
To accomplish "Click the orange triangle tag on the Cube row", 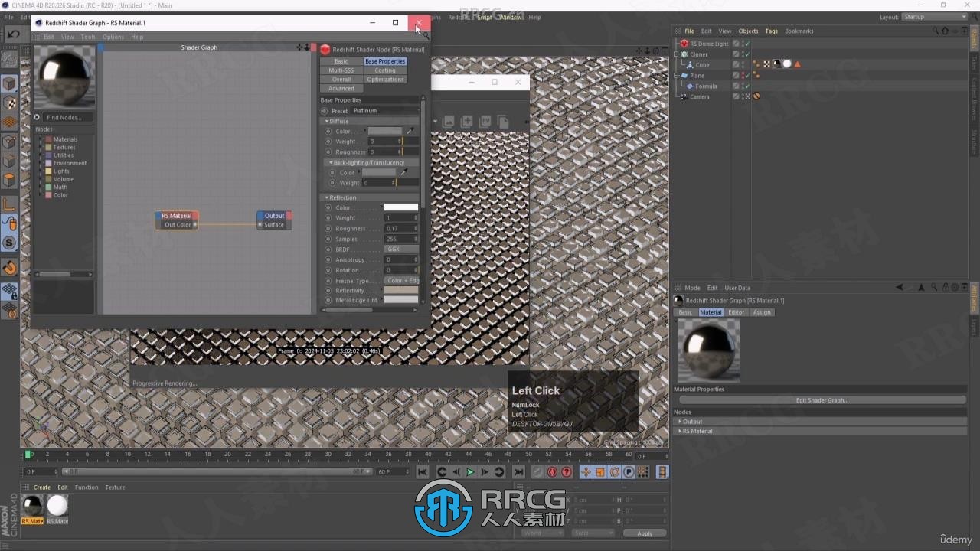I will coord(797,64).
